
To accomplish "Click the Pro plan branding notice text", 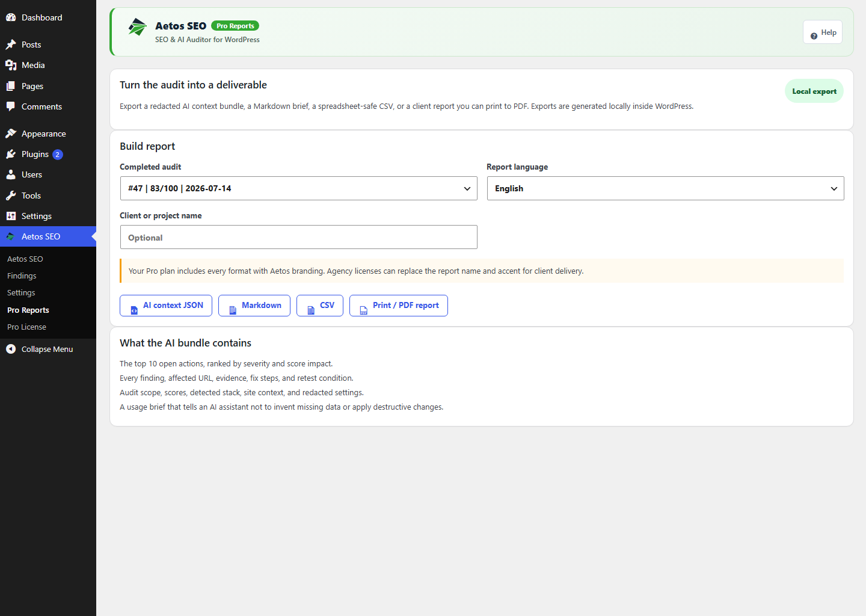I will click(x=356, y=271).
